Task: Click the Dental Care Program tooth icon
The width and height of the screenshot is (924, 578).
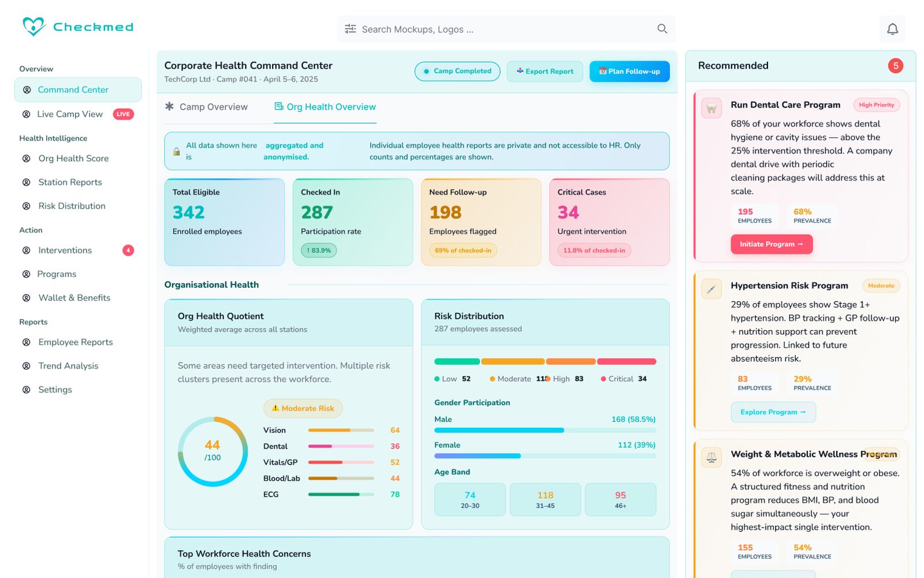Action: click(x=711, y=108)
